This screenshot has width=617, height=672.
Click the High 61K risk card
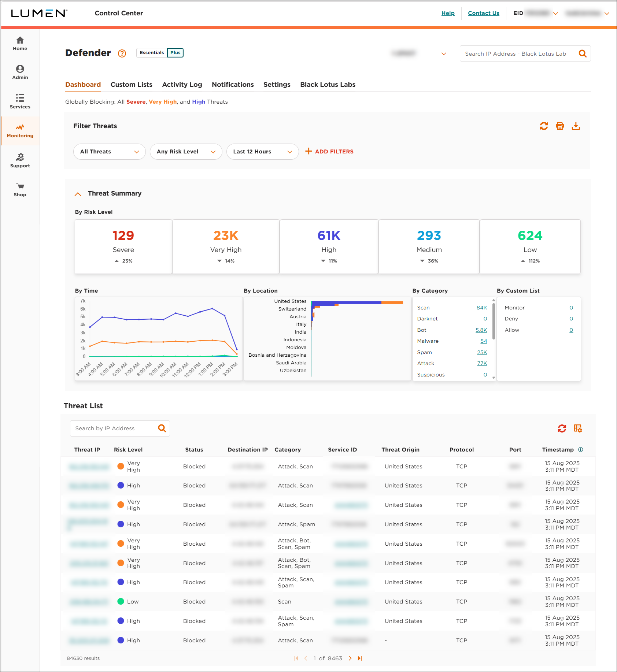329,246
